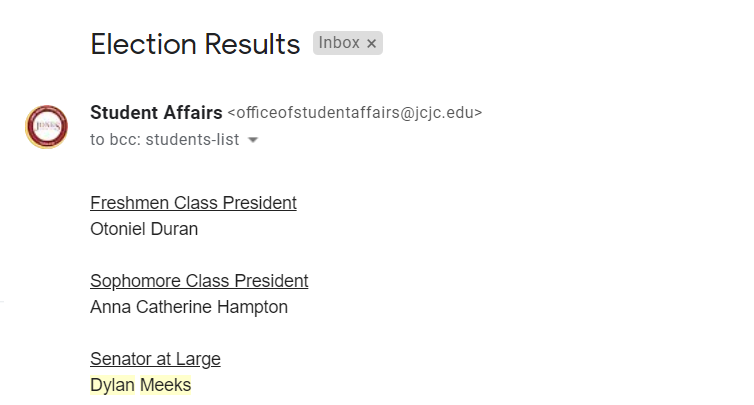Viewport: 754px width, 405px height.
Task: Expand recipient details arrow beside students-list
Action: [253, 140]
